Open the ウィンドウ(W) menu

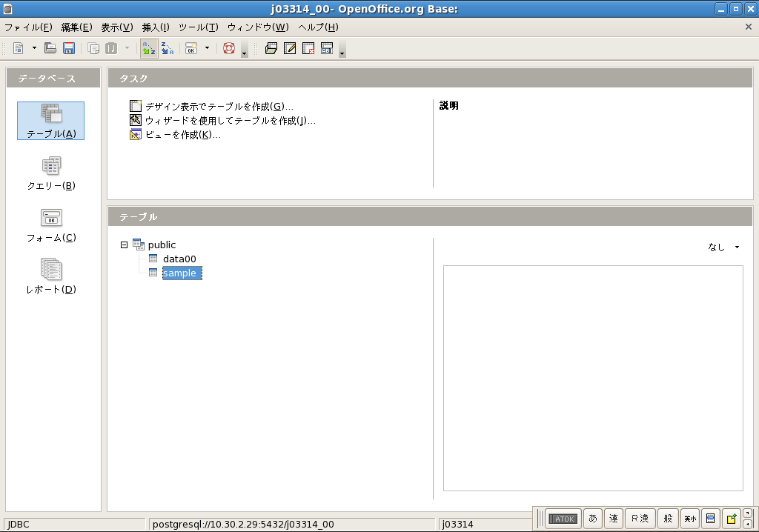(258, 27)
